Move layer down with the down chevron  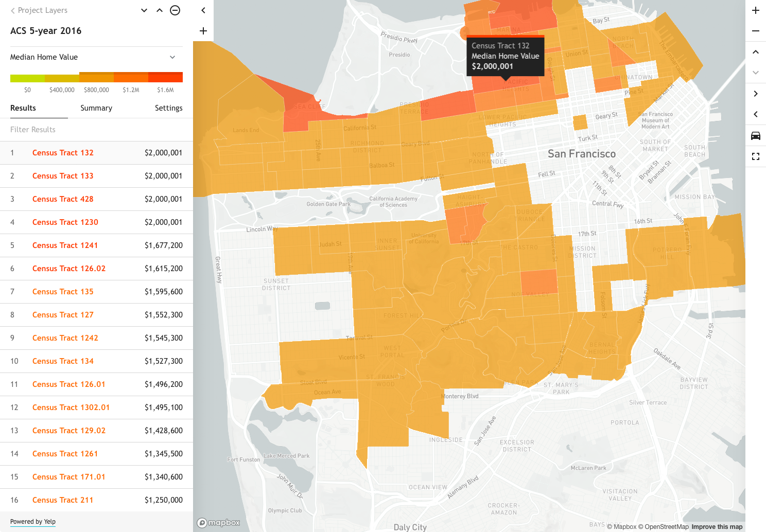pyautogui.click(x=144, y=10)
